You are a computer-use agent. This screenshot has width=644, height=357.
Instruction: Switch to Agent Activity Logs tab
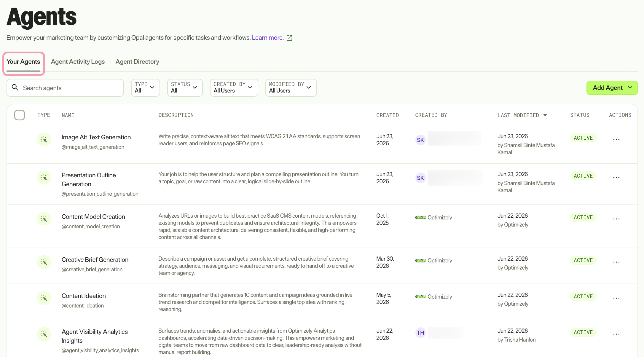click(78, 62)
